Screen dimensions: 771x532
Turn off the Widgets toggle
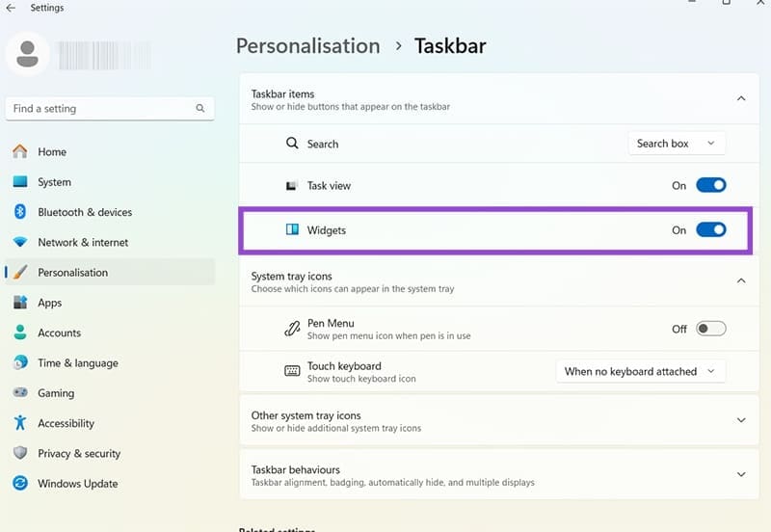point(710,229)
